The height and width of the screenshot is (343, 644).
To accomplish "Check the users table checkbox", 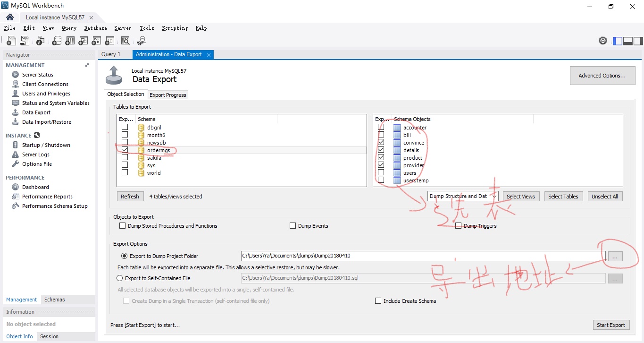I will tap(381, 172).
